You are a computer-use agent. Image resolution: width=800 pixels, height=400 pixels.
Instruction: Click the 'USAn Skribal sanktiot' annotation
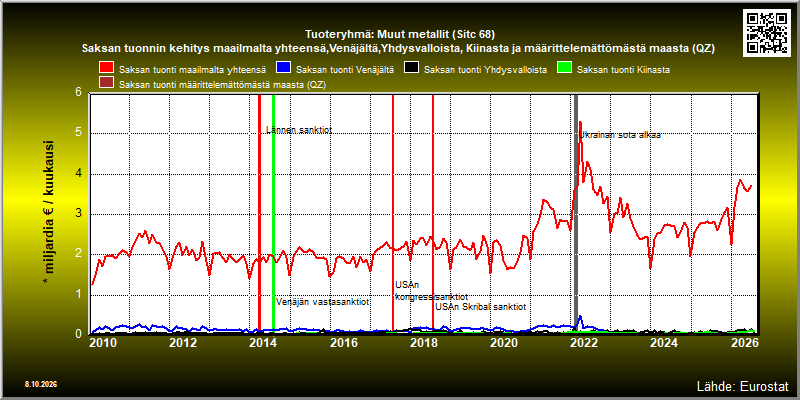[x=481, y=307]
